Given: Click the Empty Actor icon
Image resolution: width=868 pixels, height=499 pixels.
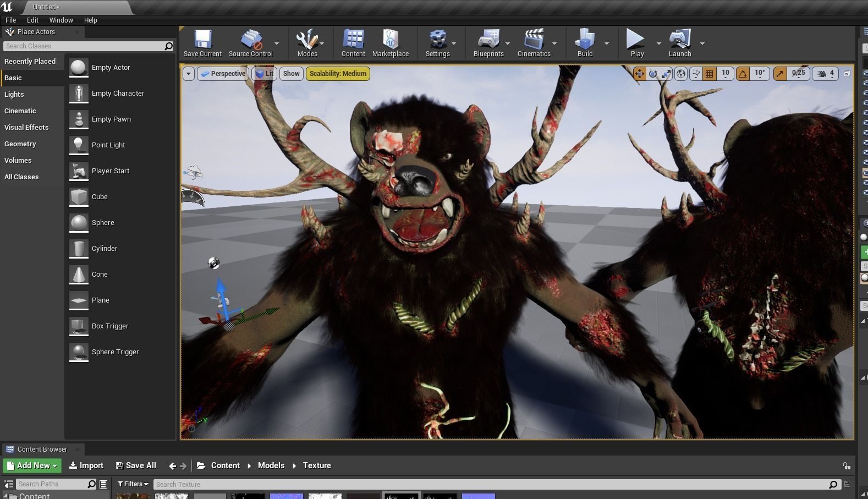Looking at the screenshot, I should coord(79,68).
